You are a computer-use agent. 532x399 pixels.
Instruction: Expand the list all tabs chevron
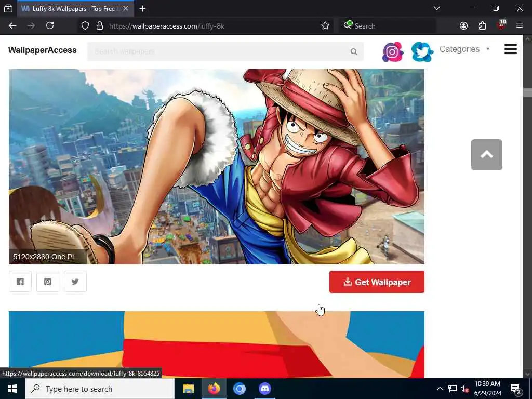tap(437, 8)
